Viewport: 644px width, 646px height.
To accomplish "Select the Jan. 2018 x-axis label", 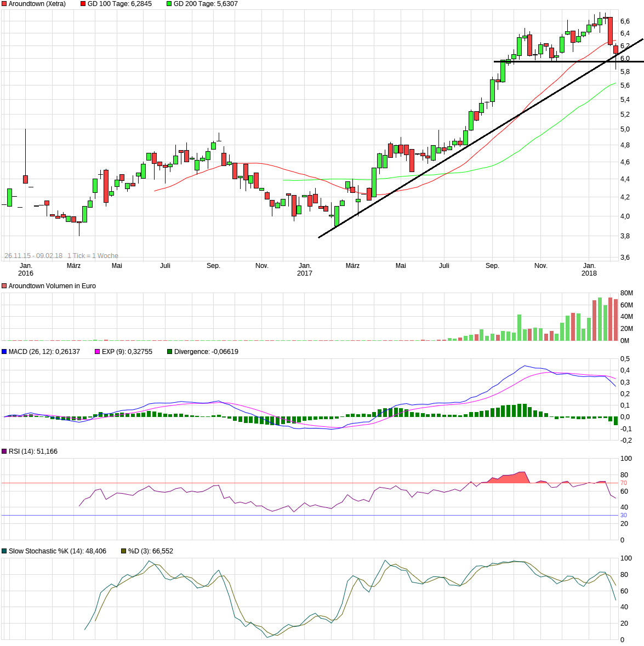I will pyautogui.click(x=589, y=269).
